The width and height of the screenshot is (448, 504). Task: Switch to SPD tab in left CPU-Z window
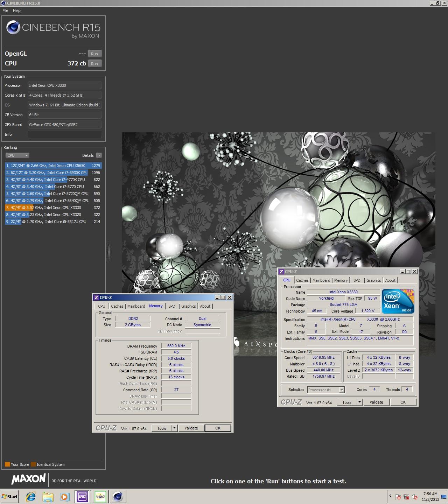[171, 306]
